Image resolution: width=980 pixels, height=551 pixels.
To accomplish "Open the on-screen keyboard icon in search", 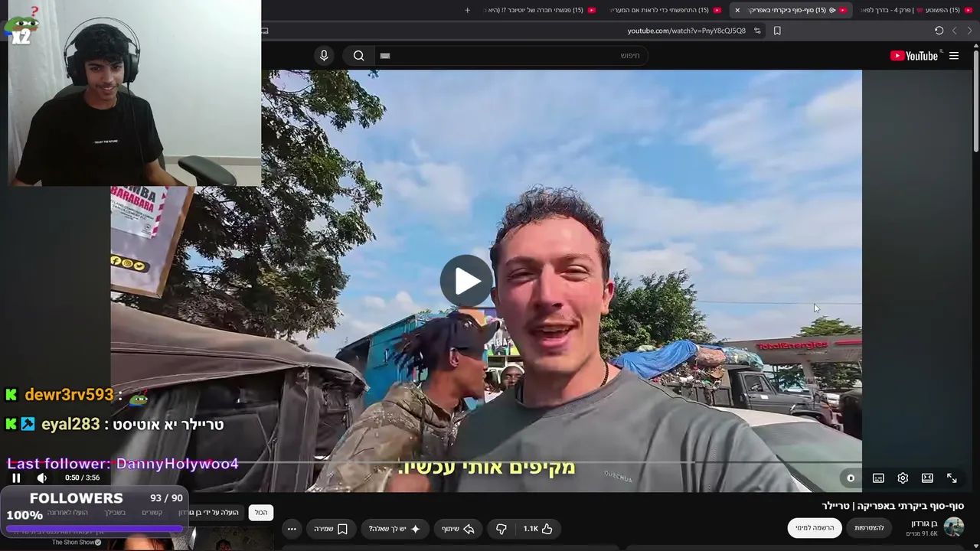I will point(385,56).
